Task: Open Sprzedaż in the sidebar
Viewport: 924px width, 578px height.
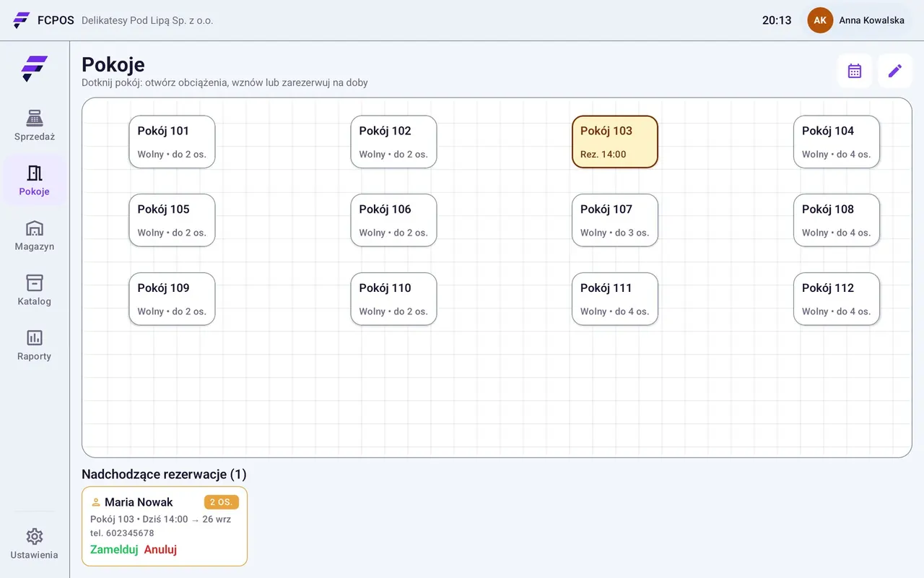Action: point(35,126)
